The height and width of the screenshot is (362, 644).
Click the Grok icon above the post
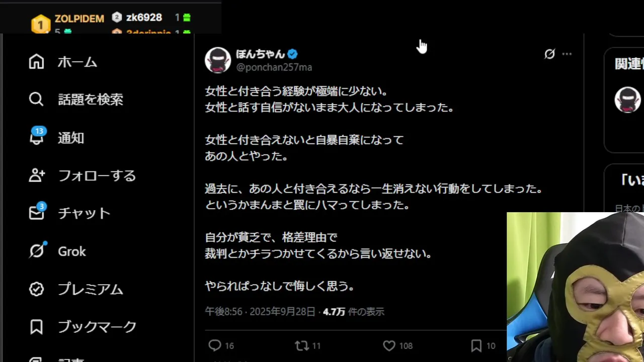point(549,54)
